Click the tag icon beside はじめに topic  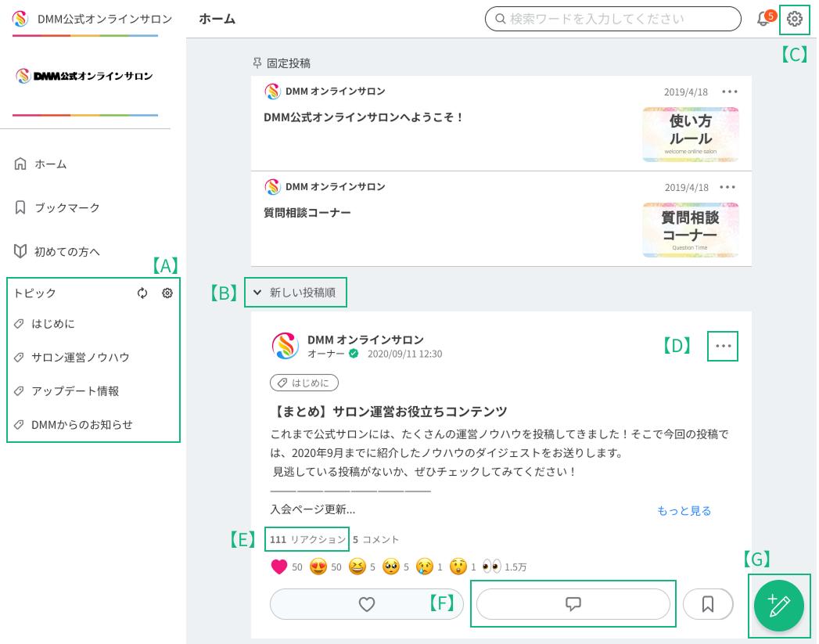[19, 324]
